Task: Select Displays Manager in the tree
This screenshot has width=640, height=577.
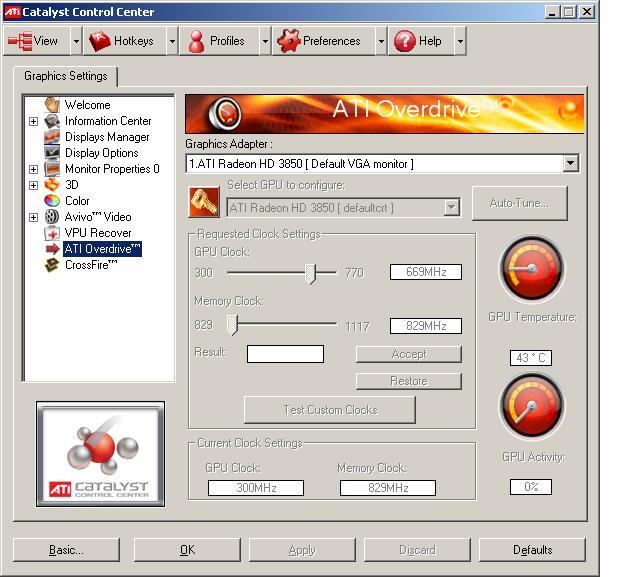Action: [x=107, y=137]
